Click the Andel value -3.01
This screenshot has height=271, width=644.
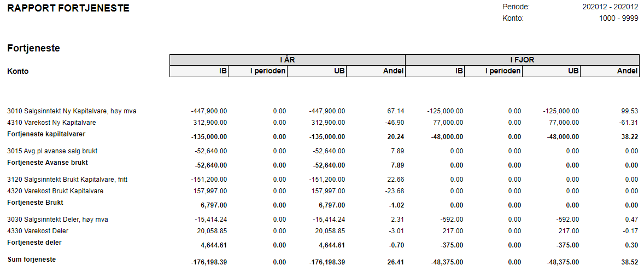(396, 230)
